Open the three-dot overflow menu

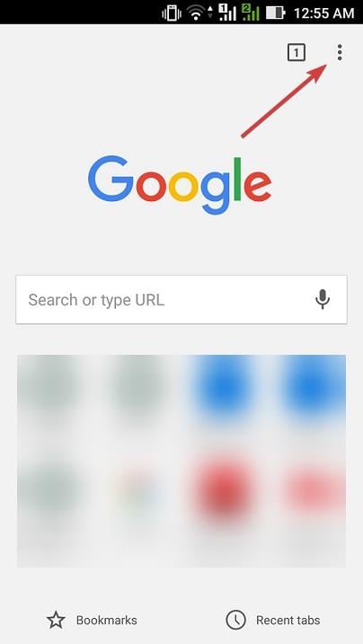coord(339,53)
